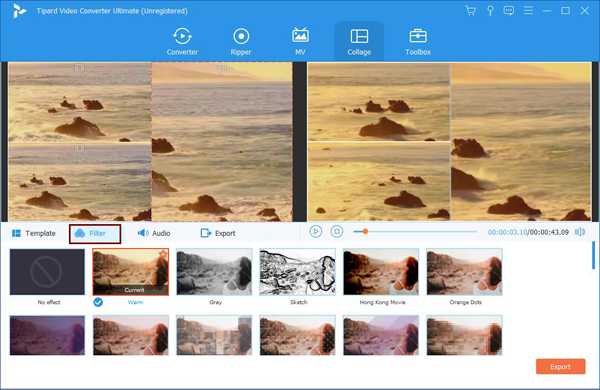Toggle the volume speaker icon
The height and width of the screenshot is (390, 600).
(x=580, y=232)
